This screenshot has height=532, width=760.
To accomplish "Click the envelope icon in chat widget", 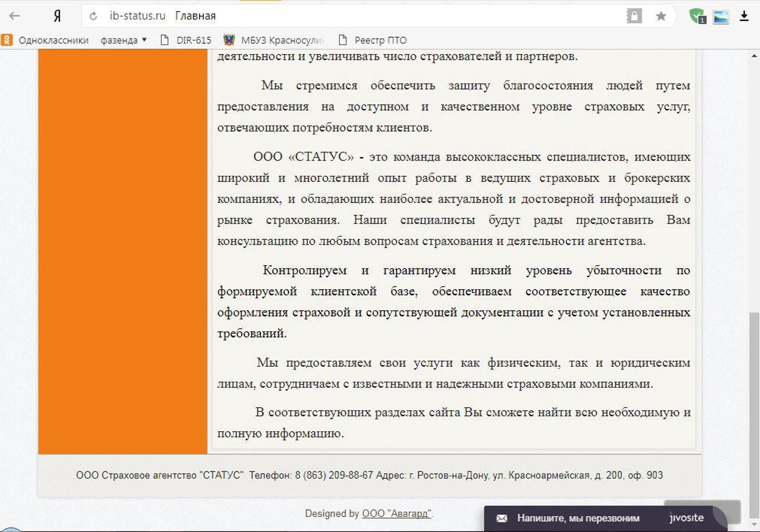I will point(502,518).
